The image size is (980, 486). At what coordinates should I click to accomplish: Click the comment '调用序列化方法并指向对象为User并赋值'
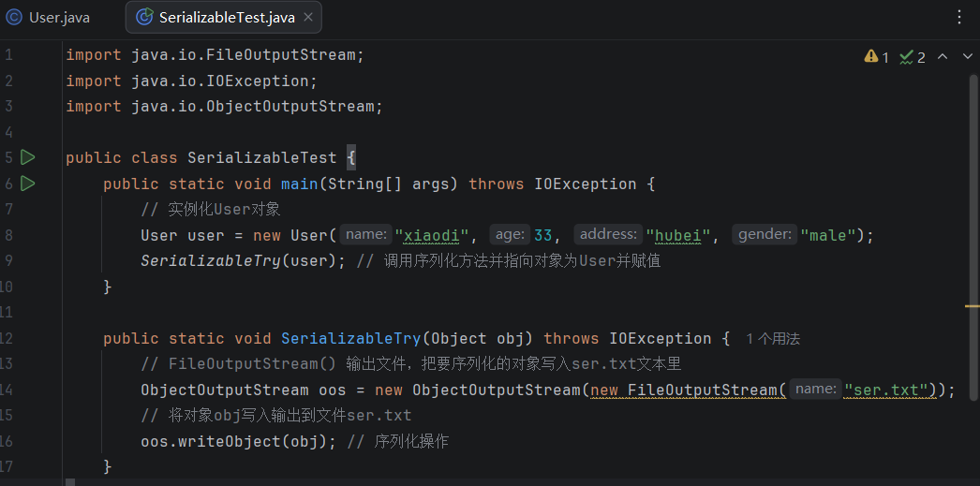522,261
